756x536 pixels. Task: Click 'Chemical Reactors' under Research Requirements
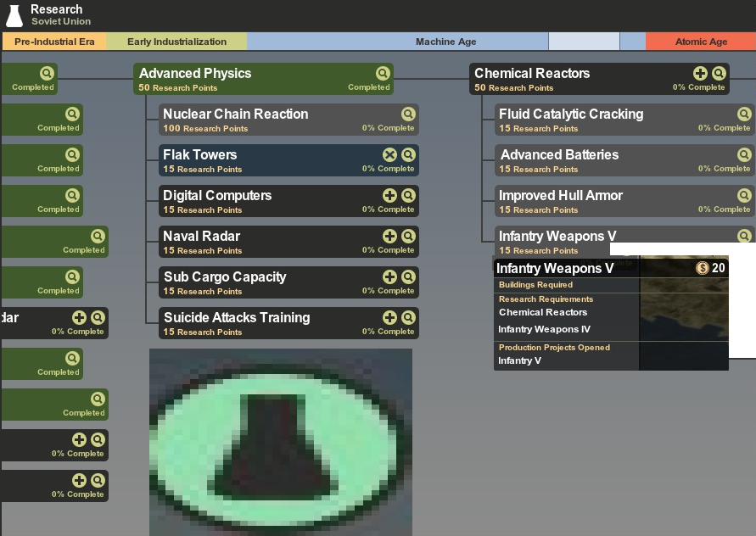[x=543, y=312]
